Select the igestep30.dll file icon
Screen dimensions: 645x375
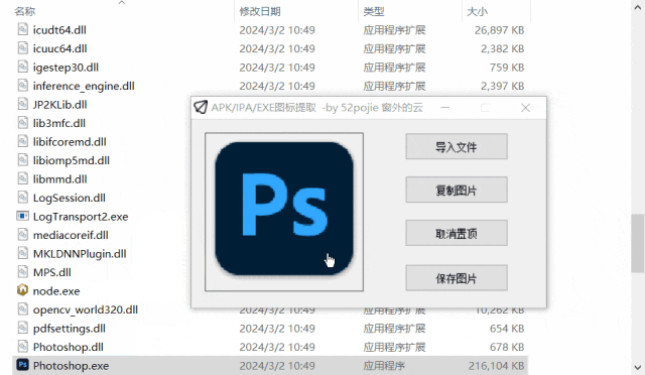click(23, 67)
